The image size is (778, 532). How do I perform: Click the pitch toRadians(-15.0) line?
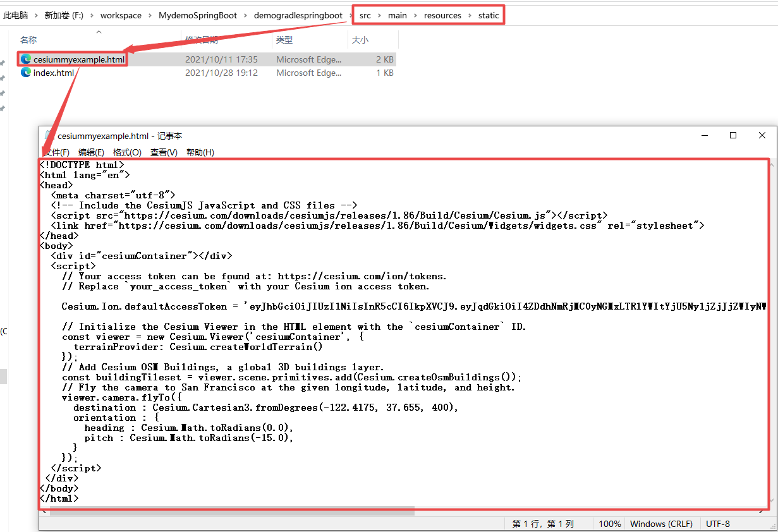[189, 438]
